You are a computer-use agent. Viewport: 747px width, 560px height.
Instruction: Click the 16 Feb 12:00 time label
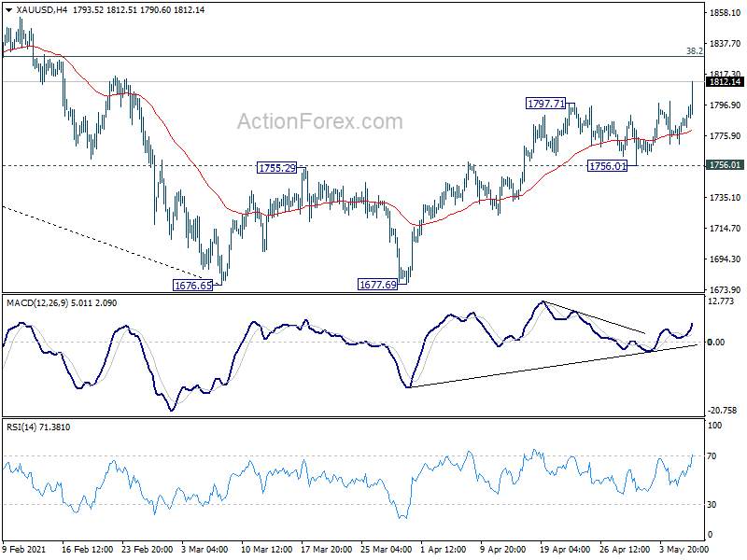click(87, 549)
